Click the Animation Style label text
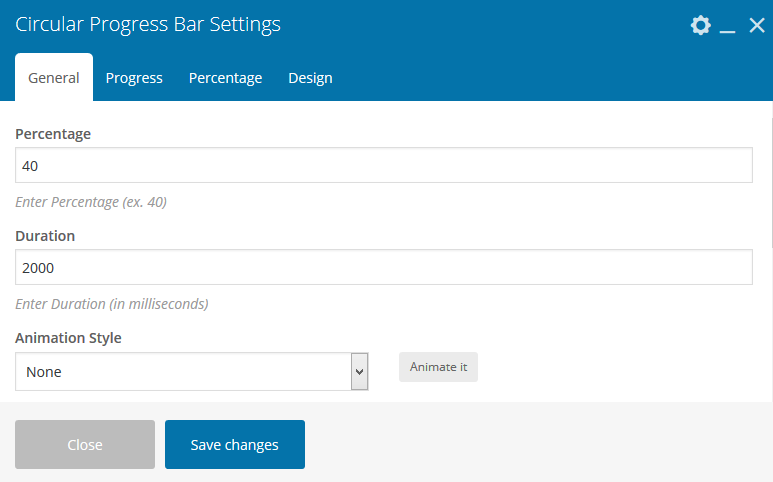 pos(68,338)
